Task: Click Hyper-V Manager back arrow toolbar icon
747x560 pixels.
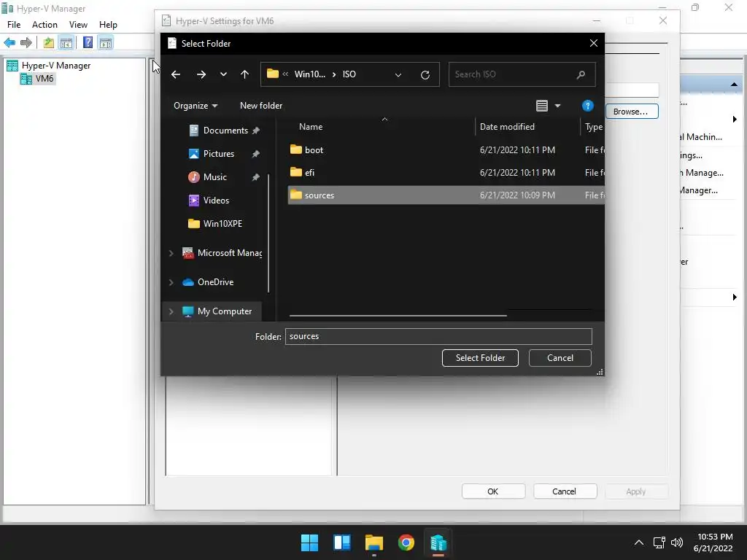Action: 9,42
